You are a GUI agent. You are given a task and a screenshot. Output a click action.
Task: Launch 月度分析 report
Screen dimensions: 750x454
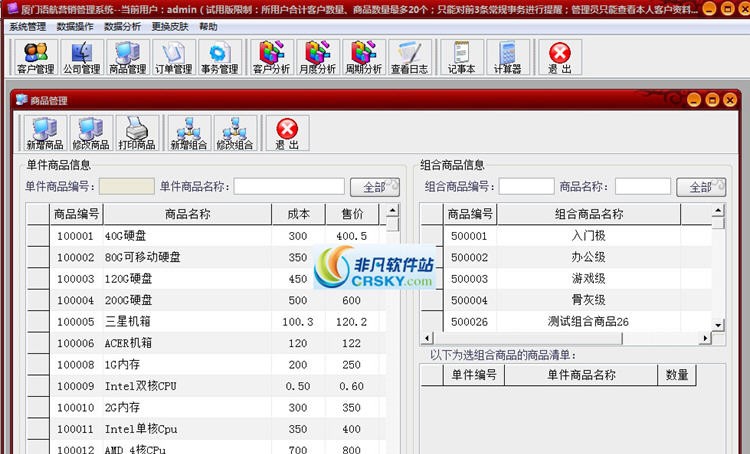tap(318, 57)
